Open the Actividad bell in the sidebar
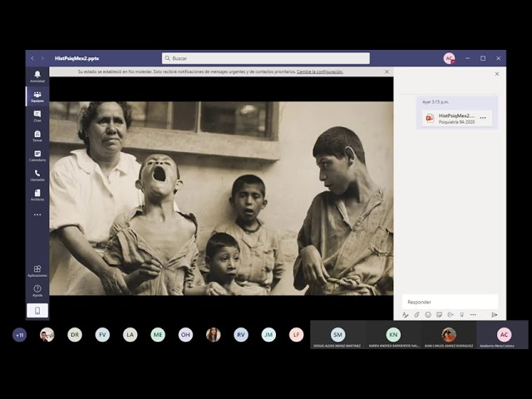 point(37,76)
